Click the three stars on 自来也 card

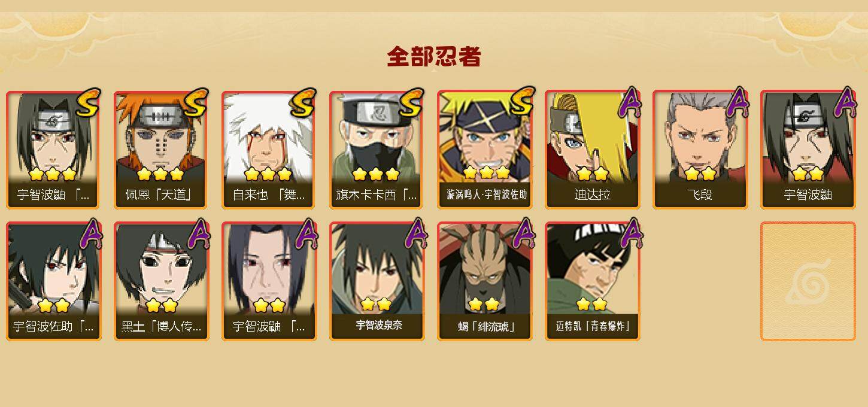[x=268, y=174]
